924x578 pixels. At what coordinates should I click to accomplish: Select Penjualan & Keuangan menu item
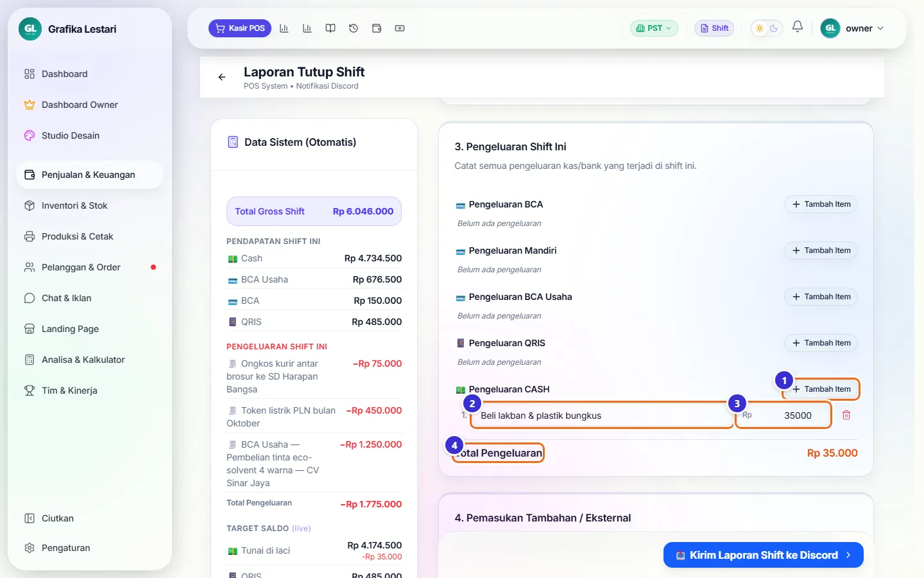point(90,175)
